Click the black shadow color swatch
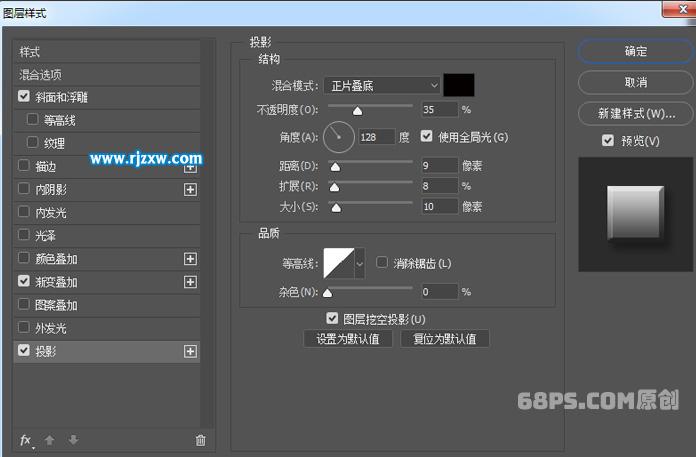The image size is (696, 457). [459, 86]
